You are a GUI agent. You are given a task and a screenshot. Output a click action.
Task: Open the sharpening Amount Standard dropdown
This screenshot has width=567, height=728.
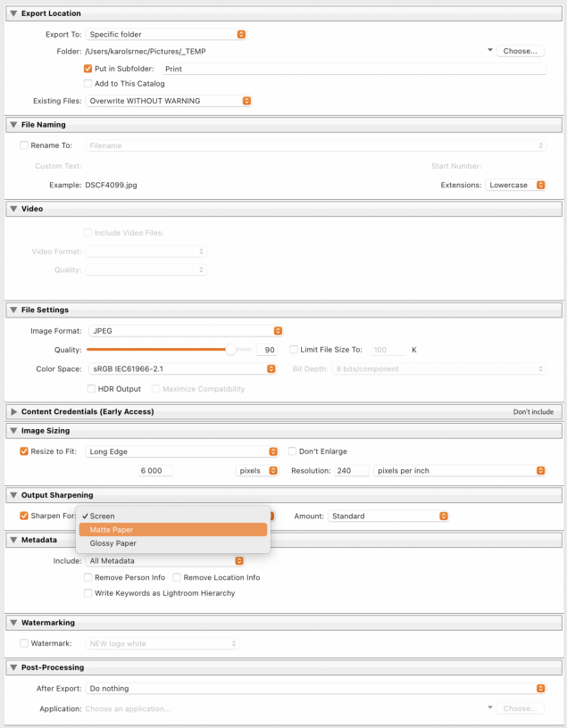(x=388, y=516)
